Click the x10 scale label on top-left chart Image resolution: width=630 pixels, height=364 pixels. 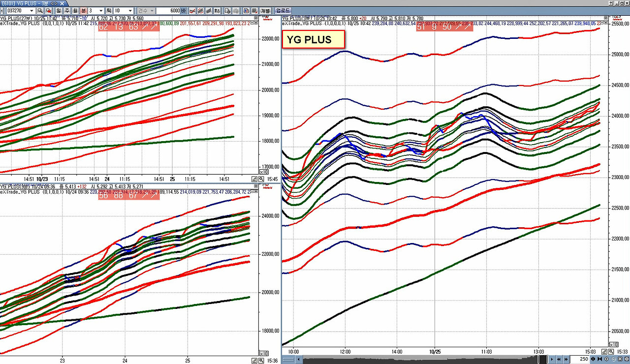point(264,172)
